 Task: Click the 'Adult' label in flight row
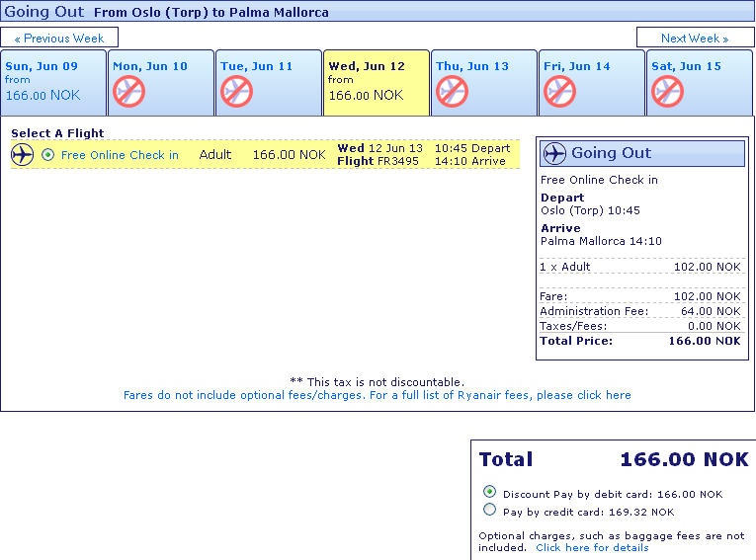(x=215, y=155)
